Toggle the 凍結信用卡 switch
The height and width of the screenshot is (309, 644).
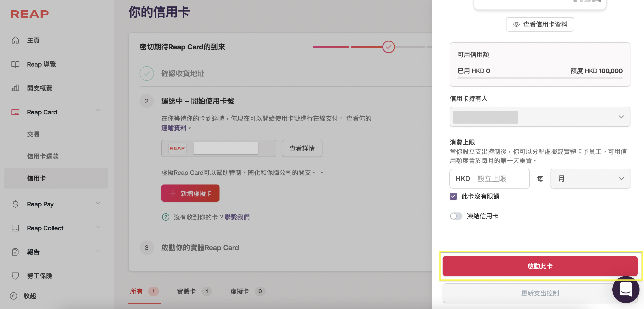(x=456, y=216)
